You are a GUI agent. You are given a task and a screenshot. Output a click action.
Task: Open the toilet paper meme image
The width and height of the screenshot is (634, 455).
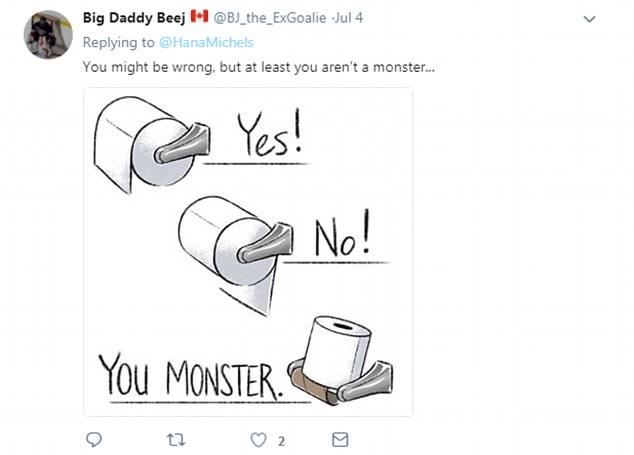248,251
